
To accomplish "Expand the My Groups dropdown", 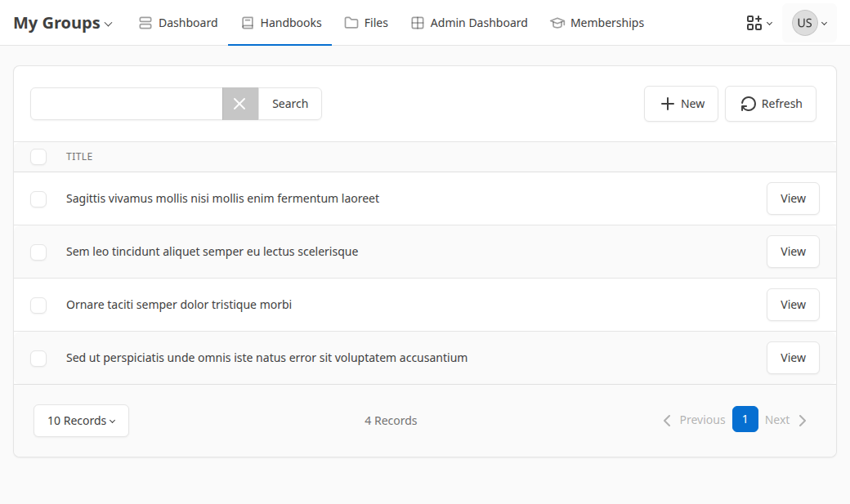I will click(x=63, y=23).
